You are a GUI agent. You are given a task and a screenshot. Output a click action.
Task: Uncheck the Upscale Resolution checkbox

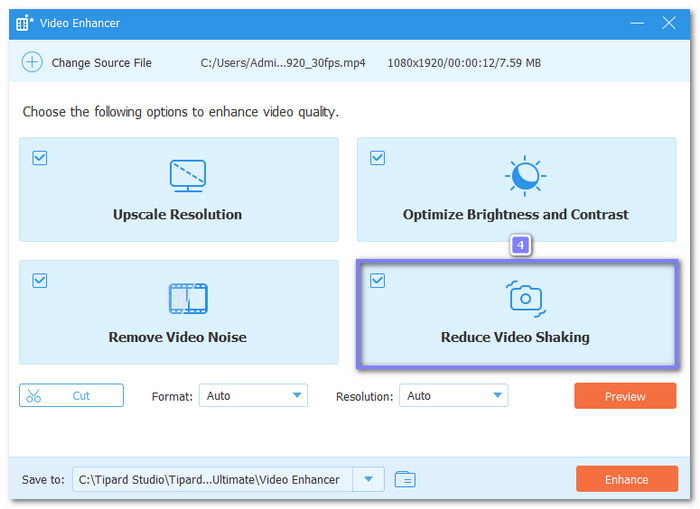(x=40, y=158)
